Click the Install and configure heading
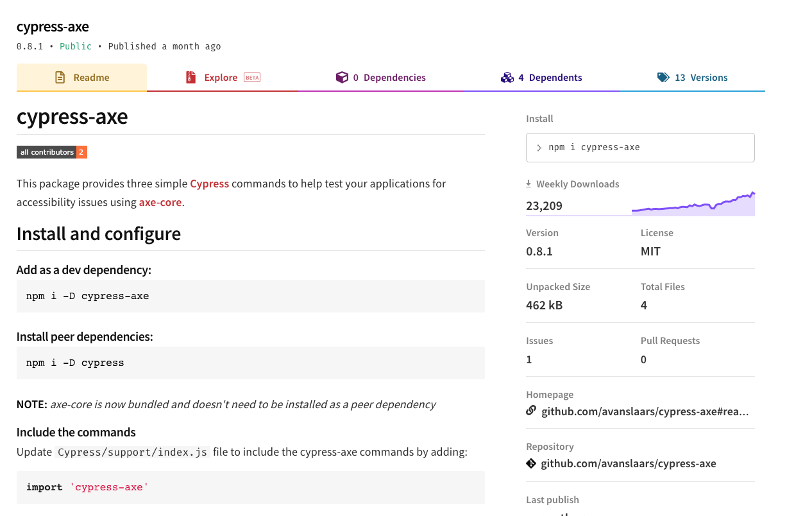Viewport: 812px width, 516px height. pyautogui.click(x=99, y=234)
